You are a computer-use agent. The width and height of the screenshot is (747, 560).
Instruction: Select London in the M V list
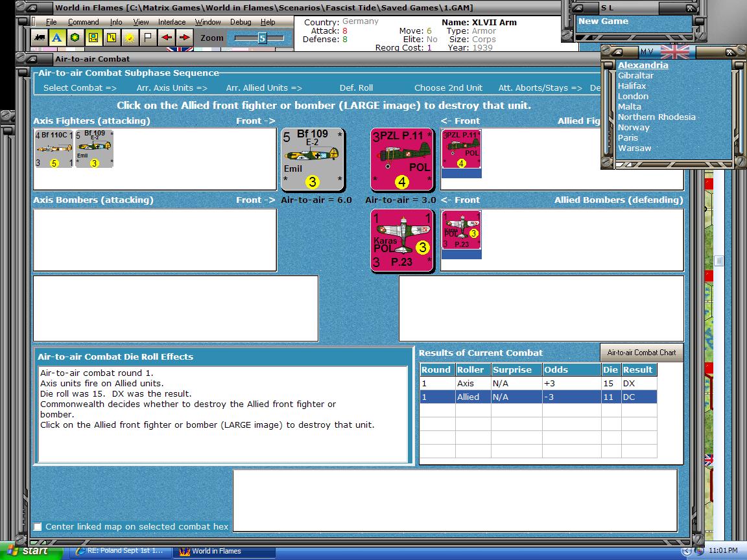coord(633,96)
